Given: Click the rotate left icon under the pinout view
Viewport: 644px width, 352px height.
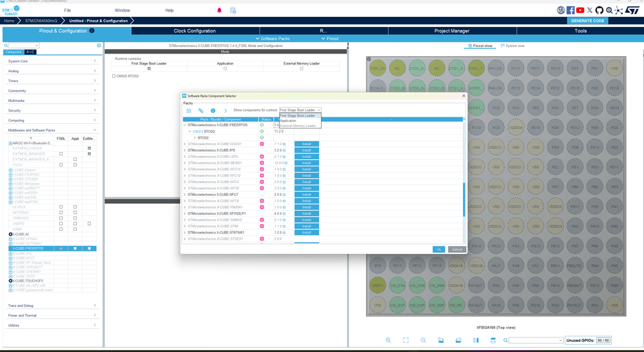Looking at the screenshot, I should click(x=441, y=340).
